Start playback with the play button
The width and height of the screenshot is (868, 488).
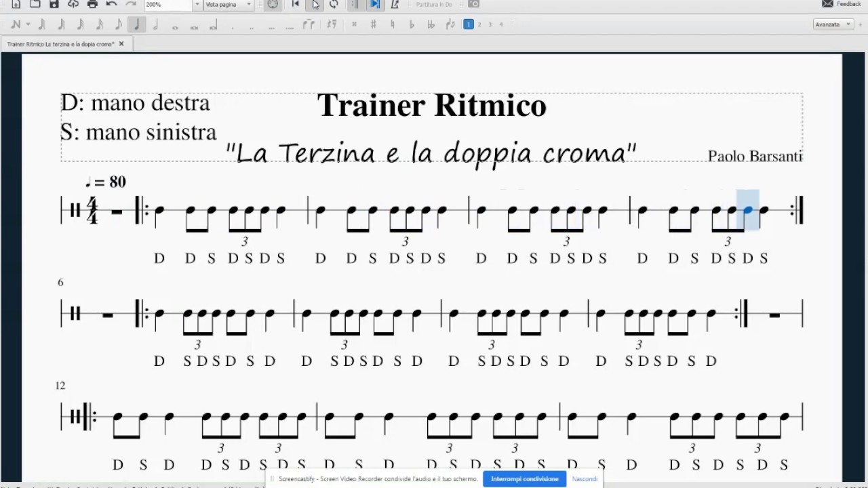tap(315, 4)
